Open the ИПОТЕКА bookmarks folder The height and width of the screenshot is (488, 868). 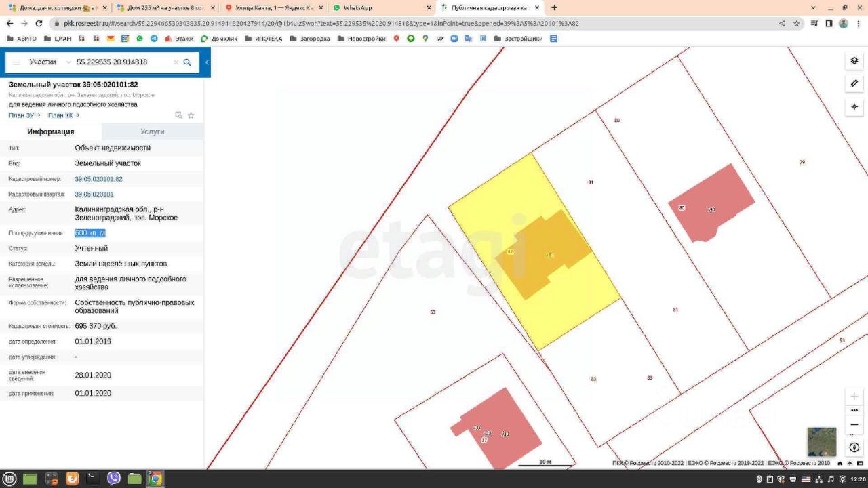point(263,39)
